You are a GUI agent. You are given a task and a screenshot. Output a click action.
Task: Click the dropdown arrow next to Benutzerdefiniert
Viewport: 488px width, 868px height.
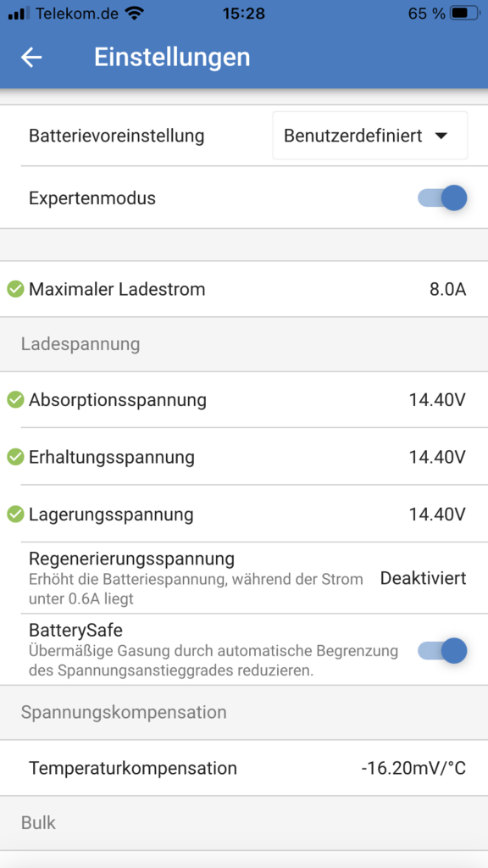pyautogui.click(x=441, y=136)
